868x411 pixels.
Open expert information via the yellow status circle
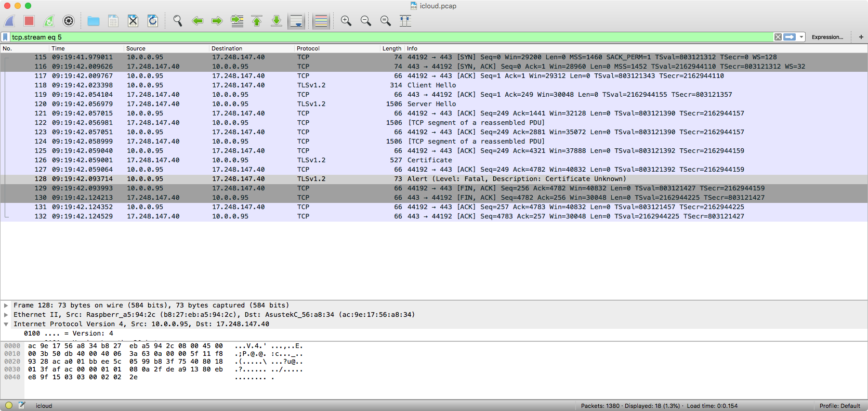pos(9,405)
